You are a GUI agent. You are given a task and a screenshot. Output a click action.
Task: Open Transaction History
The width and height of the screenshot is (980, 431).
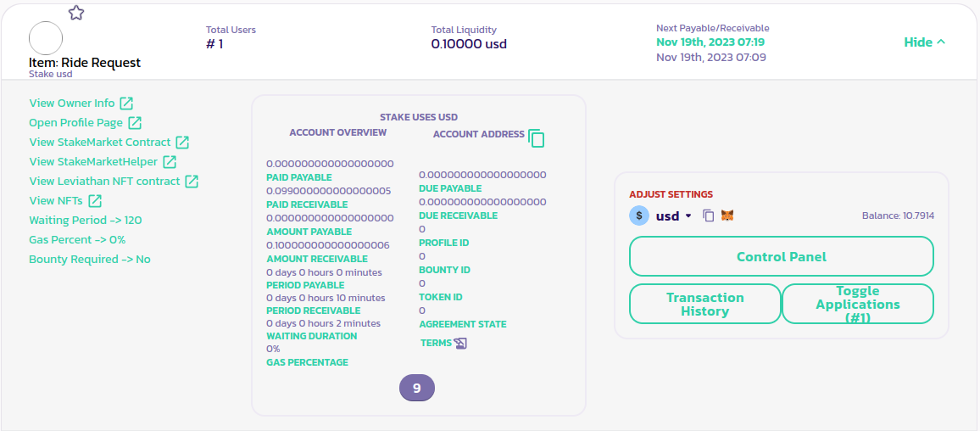click(x=704, y=304)
